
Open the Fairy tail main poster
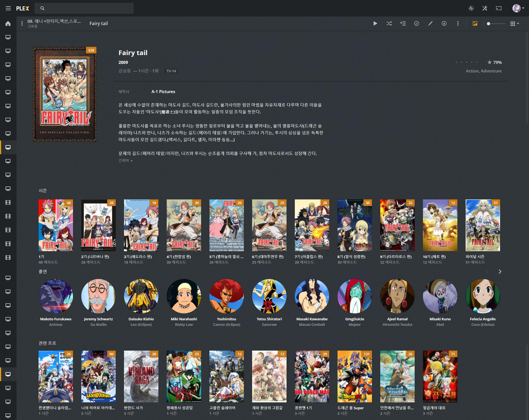tap(65, 94)
